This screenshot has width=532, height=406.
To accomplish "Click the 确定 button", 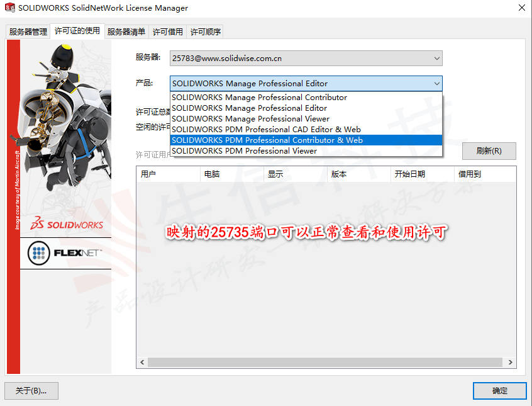I will pos(500,391).
